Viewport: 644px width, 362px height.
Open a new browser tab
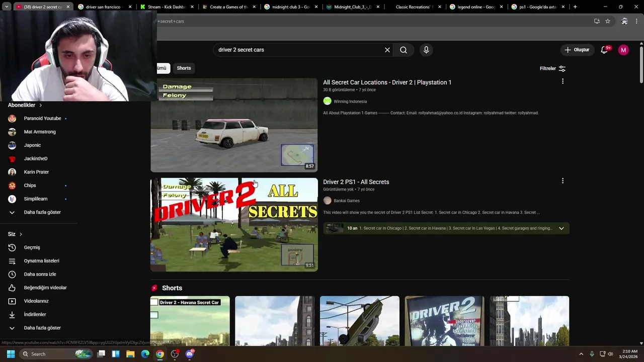pyautogui.click(x=575, y=7)
